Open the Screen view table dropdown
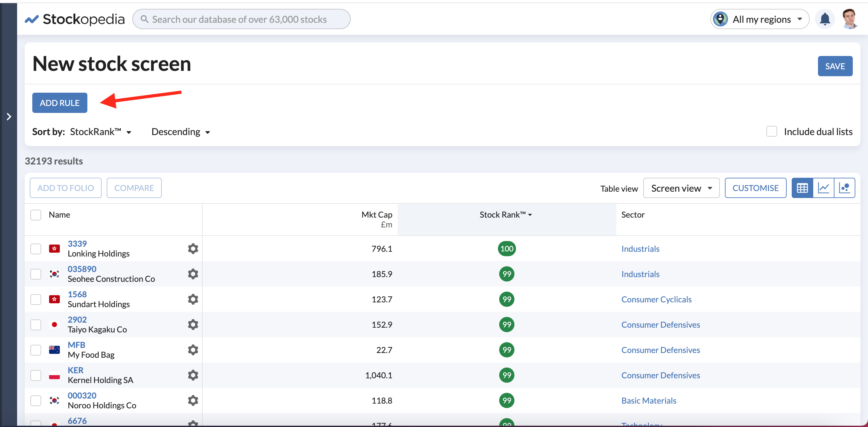This screenshot has height=427, width=868. (x=681, y=188)
